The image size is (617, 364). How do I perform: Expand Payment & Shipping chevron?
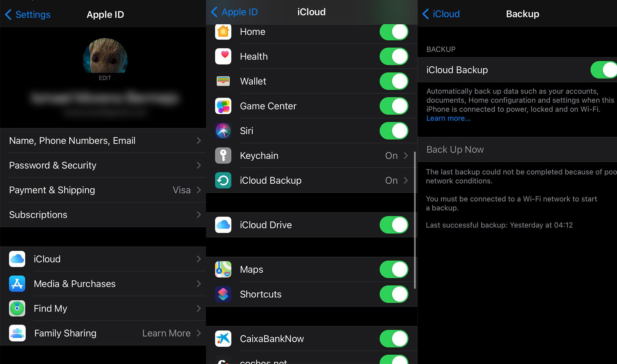[x=199, y=190]
